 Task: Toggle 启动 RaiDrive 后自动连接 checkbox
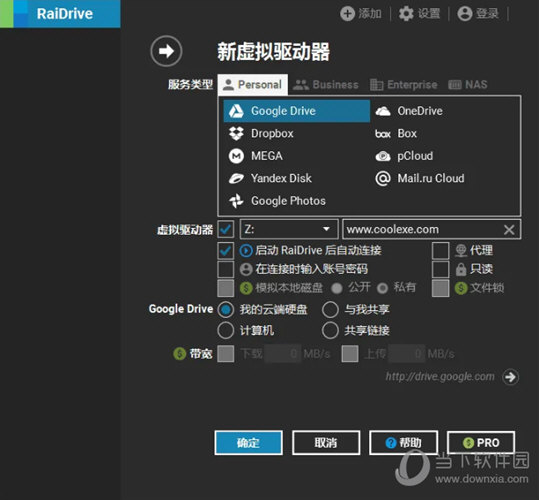[226, 251]
